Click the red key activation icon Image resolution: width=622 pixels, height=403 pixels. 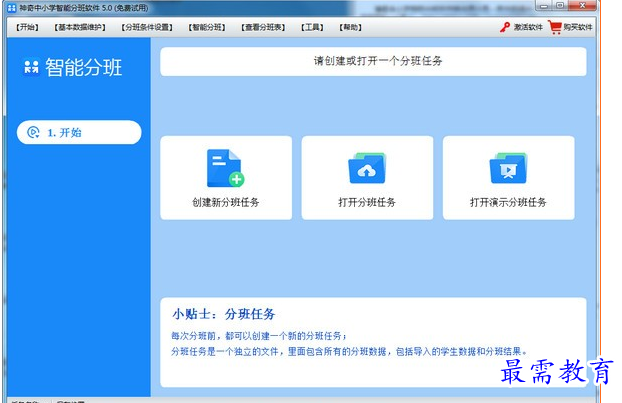click(x=505, y=27)
